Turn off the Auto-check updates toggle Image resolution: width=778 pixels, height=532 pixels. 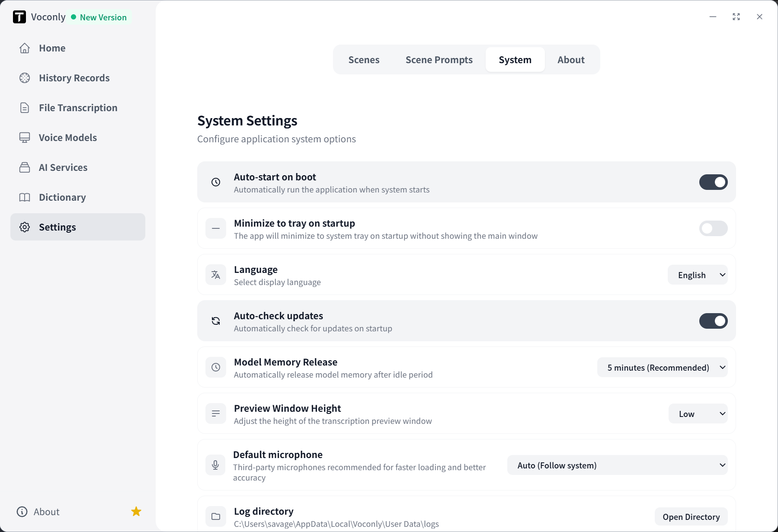714,321
